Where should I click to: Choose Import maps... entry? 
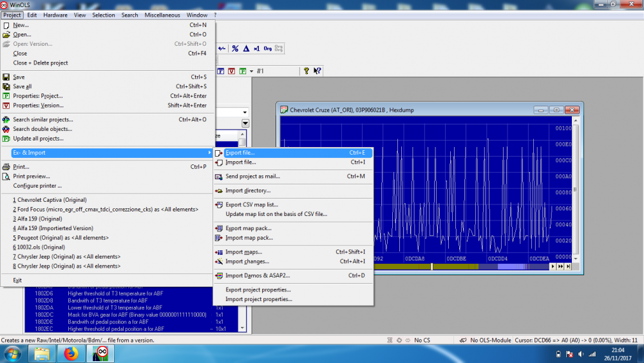[x=293, y=251]
